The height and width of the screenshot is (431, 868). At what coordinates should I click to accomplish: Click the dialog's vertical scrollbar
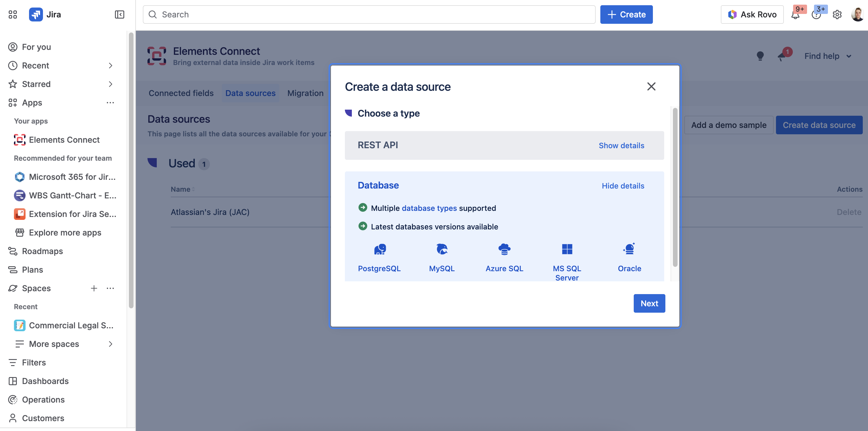[675, 187]
